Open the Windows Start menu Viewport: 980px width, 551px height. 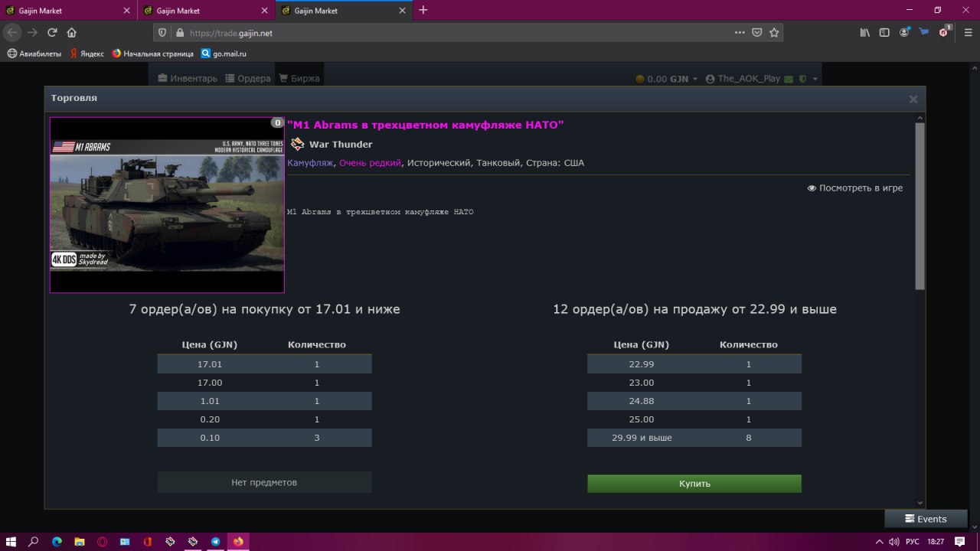click(11, 541)
